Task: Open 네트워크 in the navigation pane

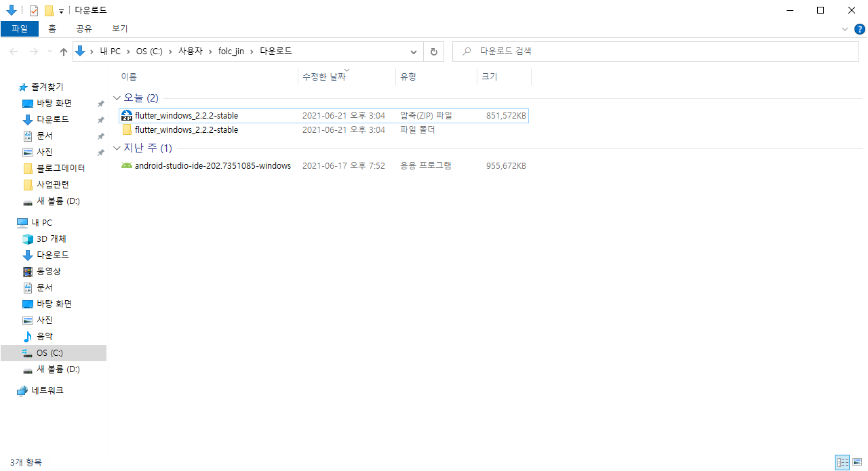Action: point(47,391)
